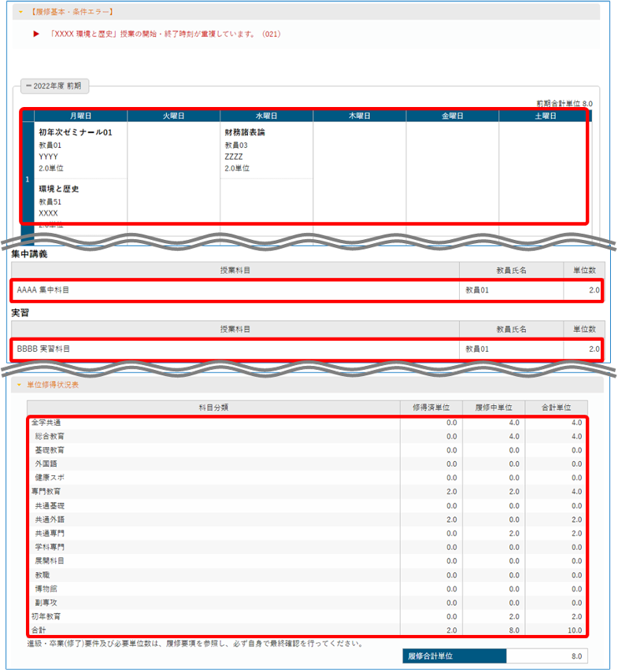Collapse the 単位修得状況表 section

tap(20, 385)
